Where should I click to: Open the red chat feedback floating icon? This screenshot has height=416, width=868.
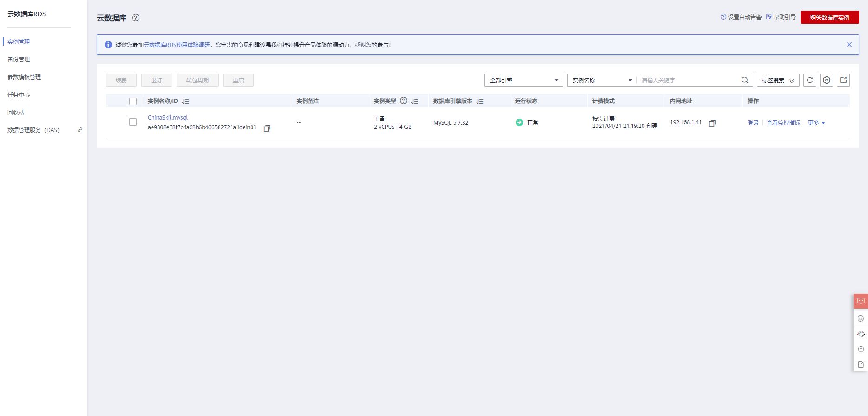point(861,301)
